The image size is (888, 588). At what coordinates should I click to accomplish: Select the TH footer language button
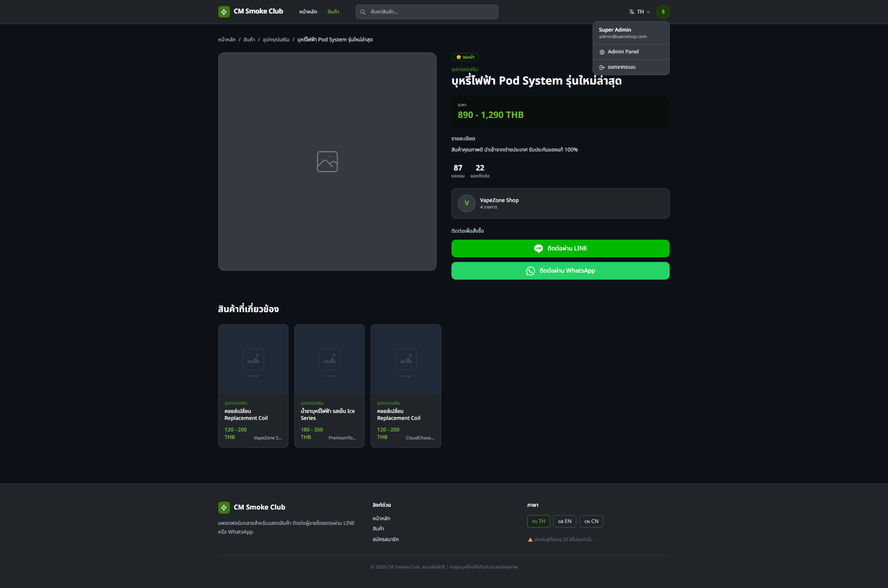coord(539,522)
